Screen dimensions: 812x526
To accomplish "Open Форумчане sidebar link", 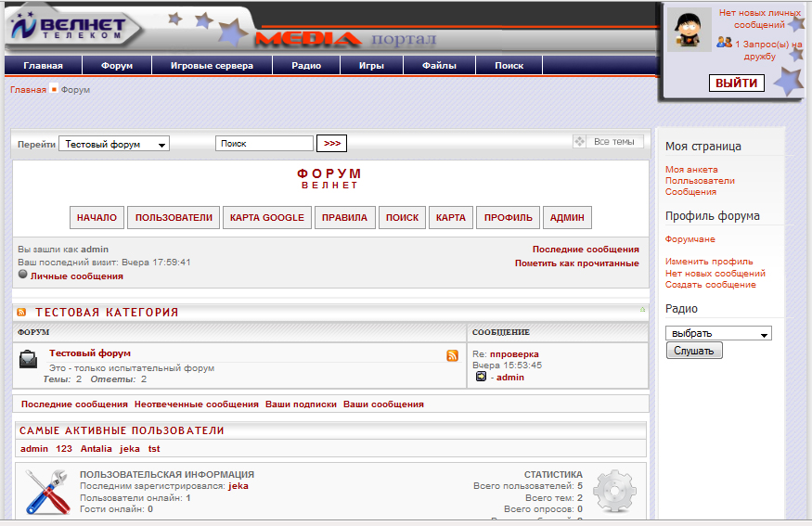I will 690,239.
